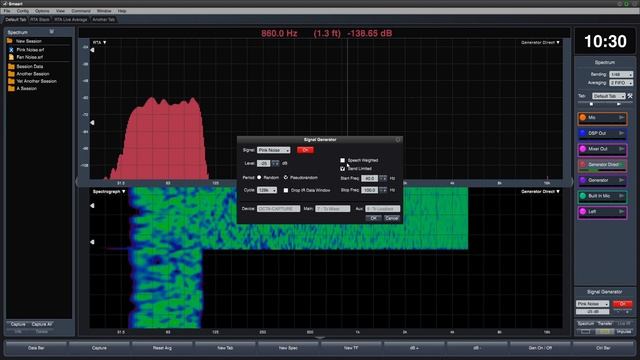Click the 10:30 clock display
640x360 pixels.
[605, 41]
